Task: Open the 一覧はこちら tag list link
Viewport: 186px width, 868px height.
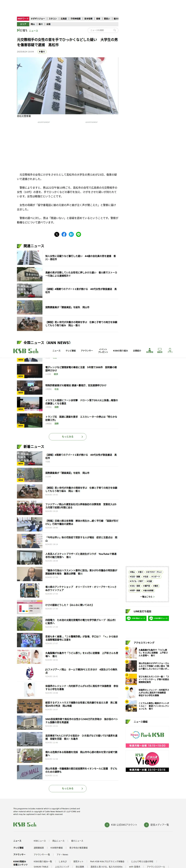Action: (x=147, y=597)
